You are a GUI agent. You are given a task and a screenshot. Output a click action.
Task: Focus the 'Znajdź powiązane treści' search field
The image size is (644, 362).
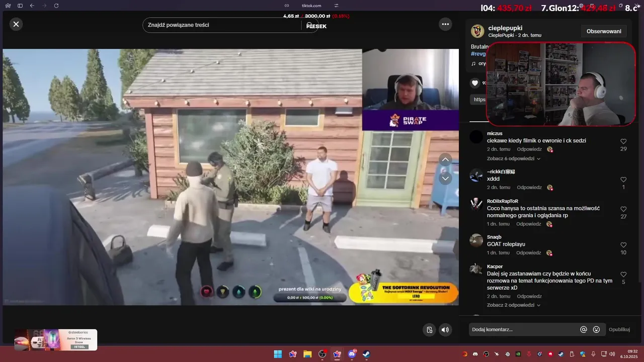(x=221, y=25)
